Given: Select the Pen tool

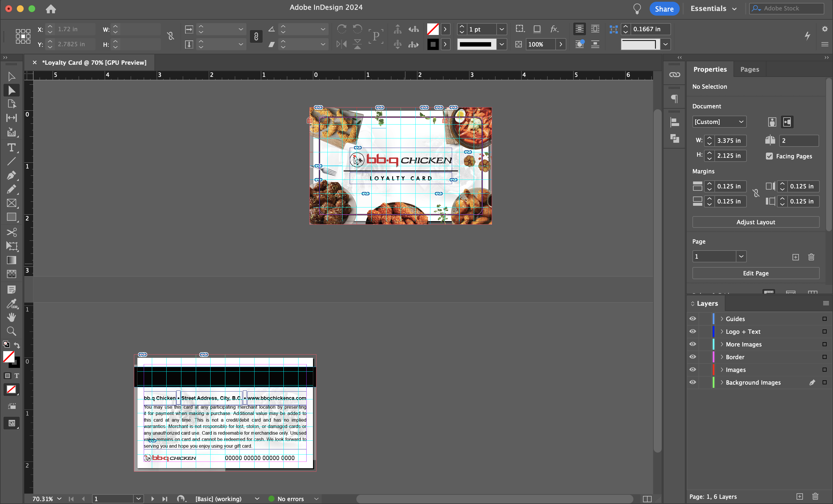Looking at the screenshot, I should (x=12, y=175).
